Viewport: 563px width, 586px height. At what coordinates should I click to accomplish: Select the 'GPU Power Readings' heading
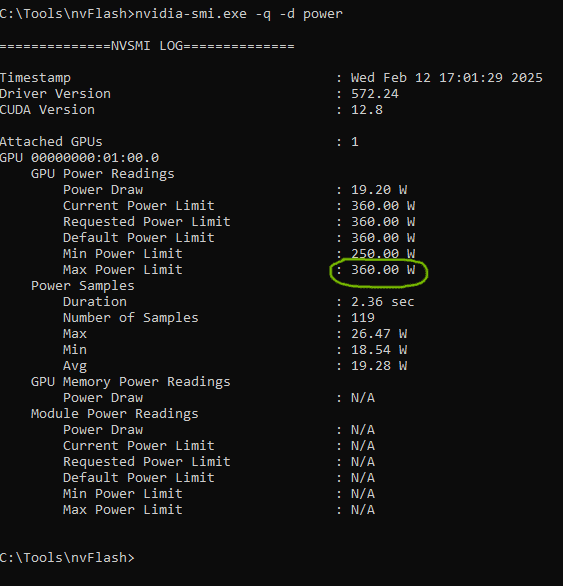coord(103,174)
